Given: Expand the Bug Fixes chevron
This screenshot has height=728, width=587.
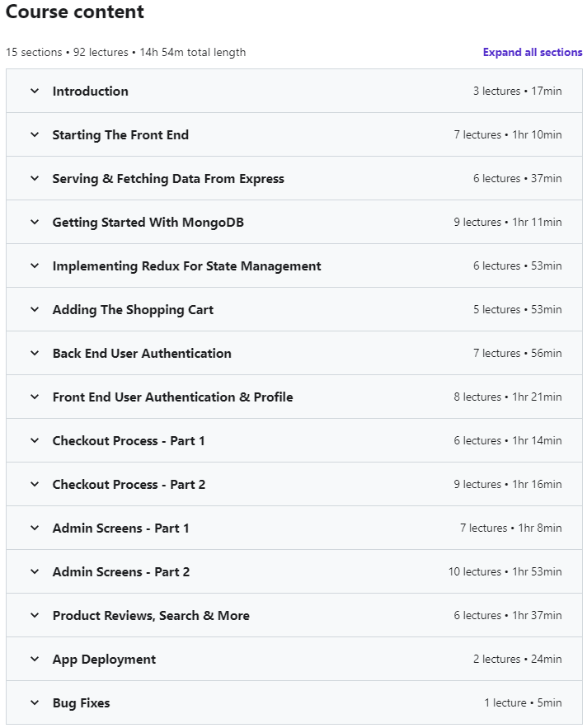Looking at the screenshot, I should click(x=35, y=702).
